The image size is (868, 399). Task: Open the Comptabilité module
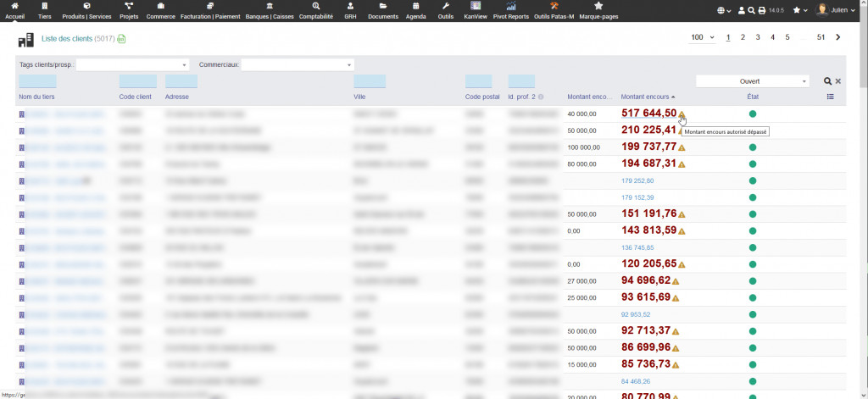click(x=315, y=10)
